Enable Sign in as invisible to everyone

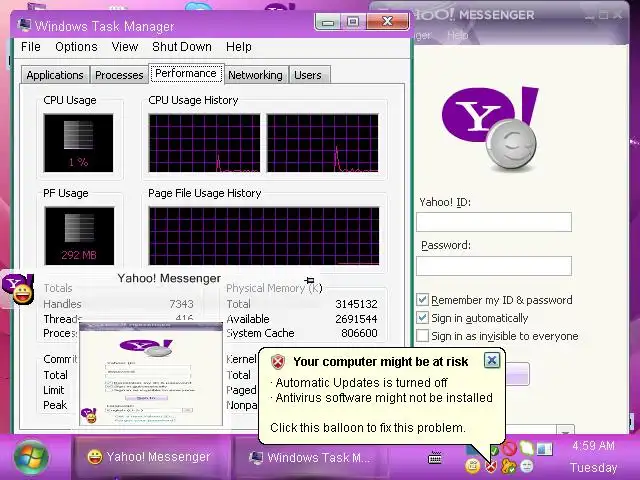[x=422, y=336]
